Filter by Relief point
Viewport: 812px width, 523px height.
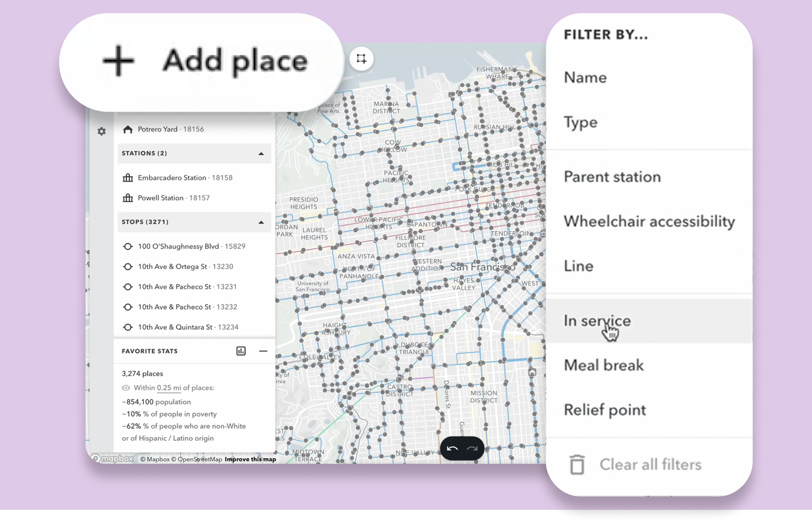[x=649, y=410]
